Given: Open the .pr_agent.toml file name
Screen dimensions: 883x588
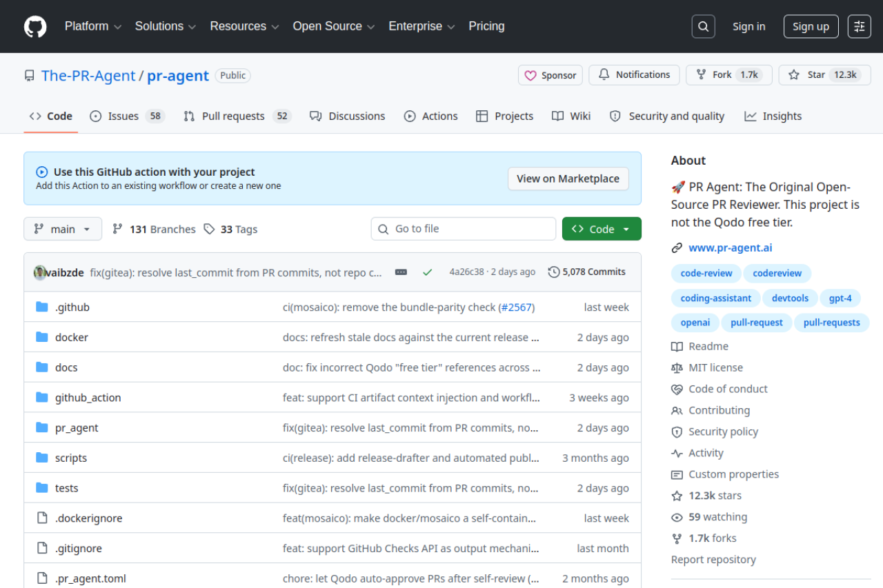Looking at the screenshot, I should [90, 579].
